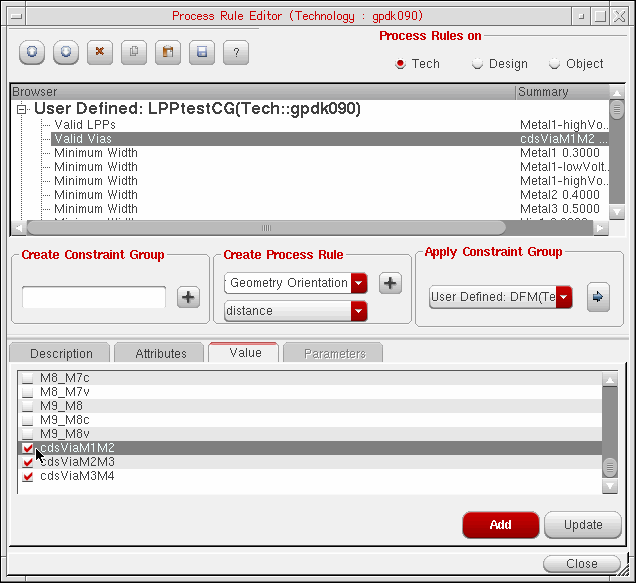Click the red X delete icon
The width and height of the screenshot is (636, 583).
(99, 51)
